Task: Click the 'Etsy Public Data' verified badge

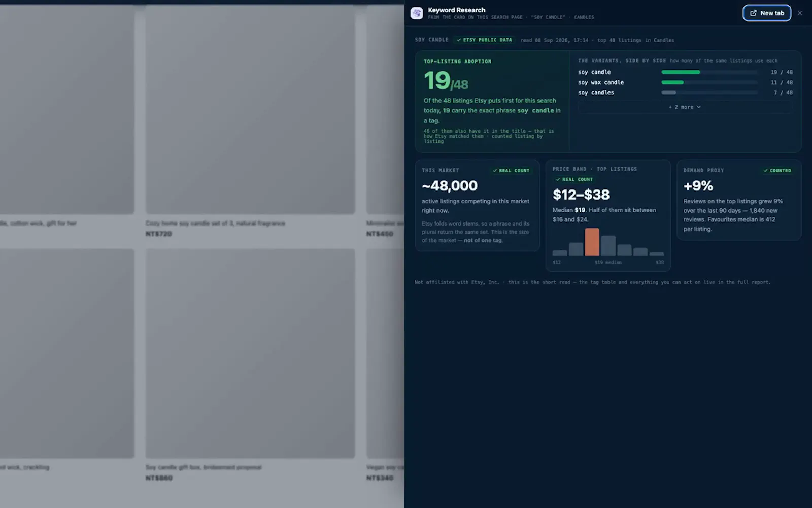Action: point(484,40)
